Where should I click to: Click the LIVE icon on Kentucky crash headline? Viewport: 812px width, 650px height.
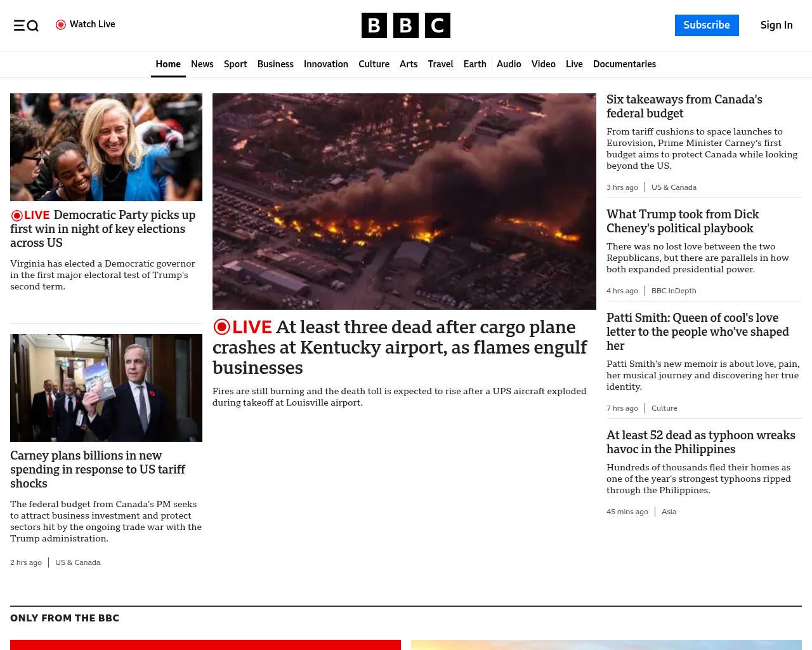click(242, 327)
